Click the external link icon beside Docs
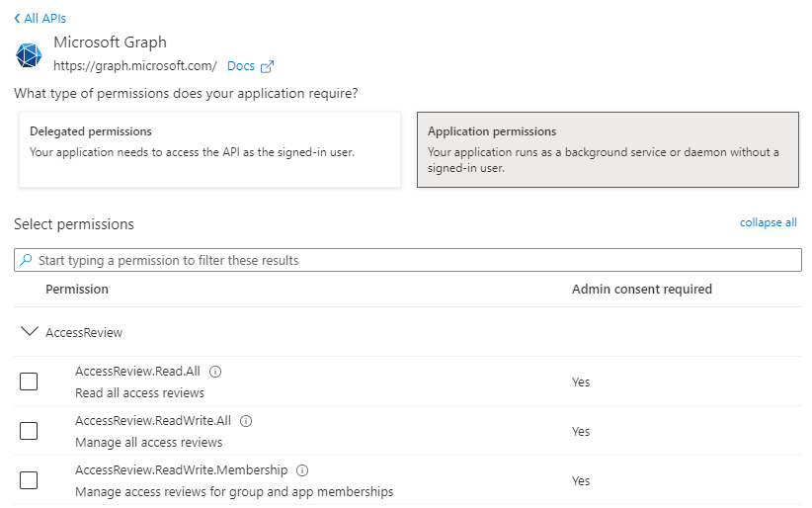812x508 pixels. [267, 67]
